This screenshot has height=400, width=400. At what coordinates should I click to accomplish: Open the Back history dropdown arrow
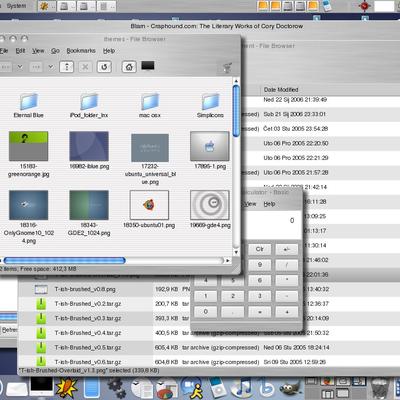pos(20,67)
